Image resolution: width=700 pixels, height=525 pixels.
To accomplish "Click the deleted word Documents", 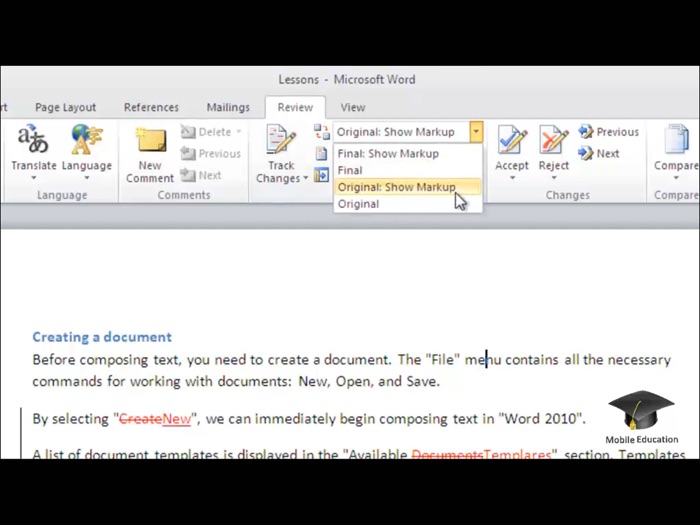I will [x=447, y=454].
